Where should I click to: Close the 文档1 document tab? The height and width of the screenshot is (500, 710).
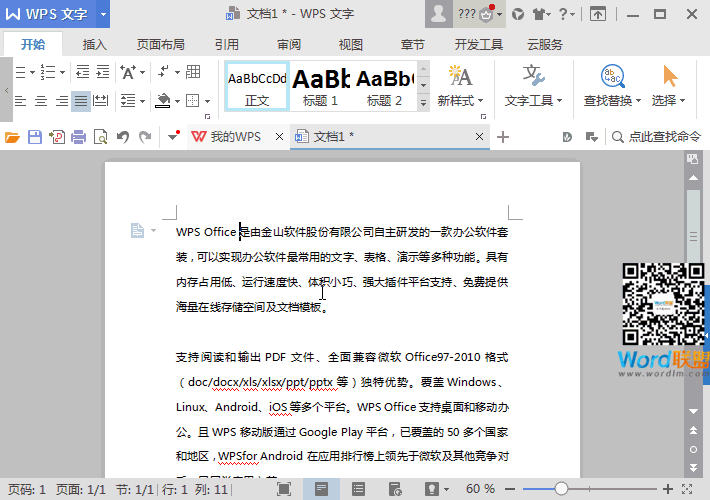(480, 136)
